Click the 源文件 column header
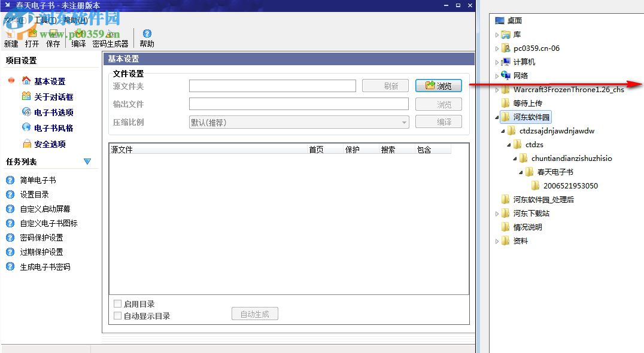The image size is (644, 353). point(209,150)
